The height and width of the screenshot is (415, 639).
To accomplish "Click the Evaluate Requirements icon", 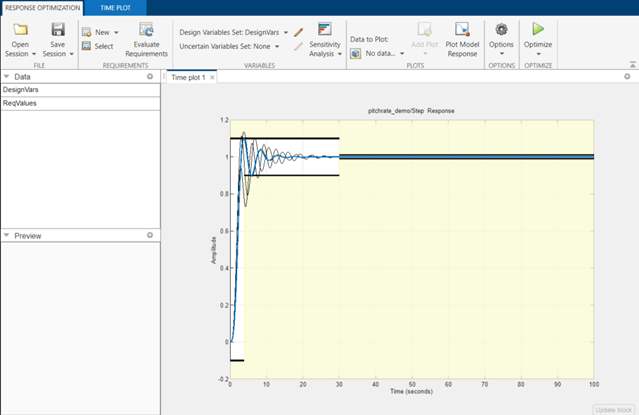I will pos(146,30).
